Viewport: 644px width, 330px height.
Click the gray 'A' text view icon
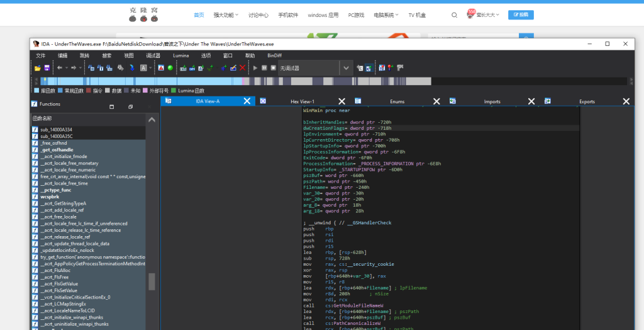143,68
